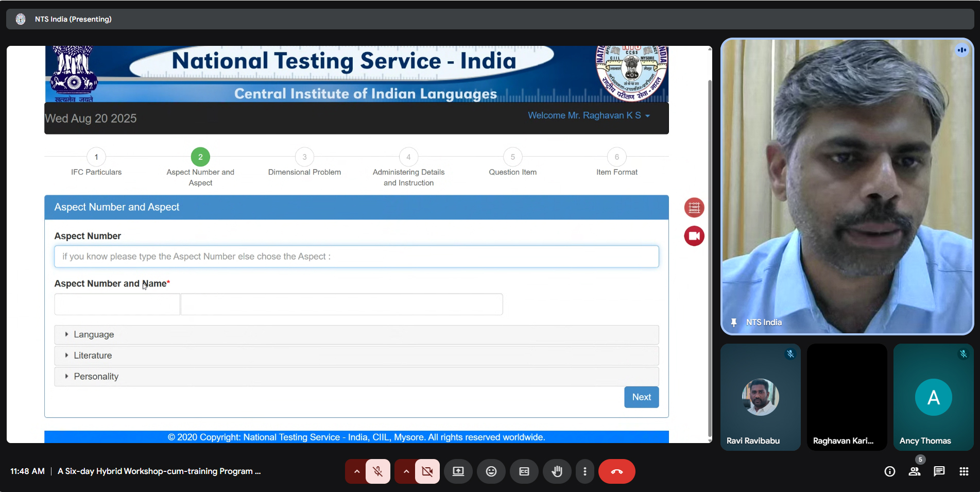The image size is (980, 492).
Task: Click the NTS India presenter avatar icon
Action: coord(21,19)
